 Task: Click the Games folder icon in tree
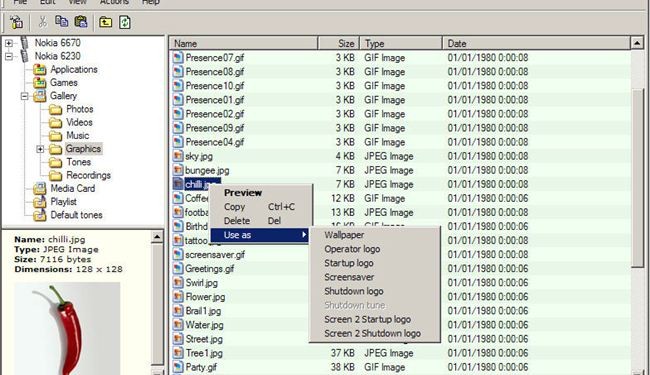pos(40,82)
